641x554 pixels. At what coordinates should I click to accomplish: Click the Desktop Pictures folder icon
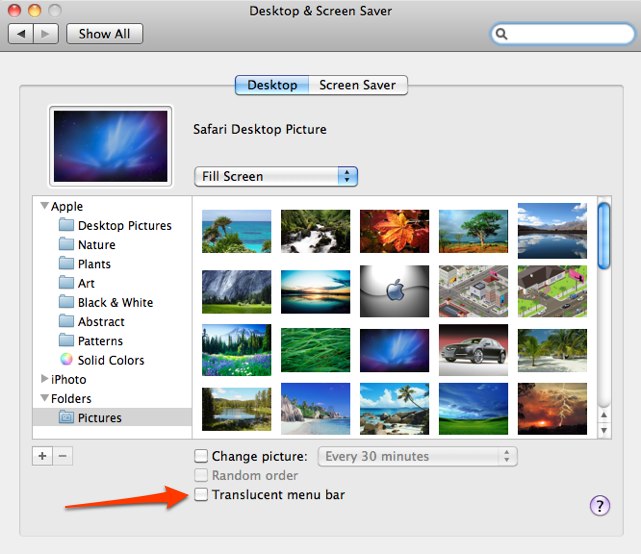[66, 225]
